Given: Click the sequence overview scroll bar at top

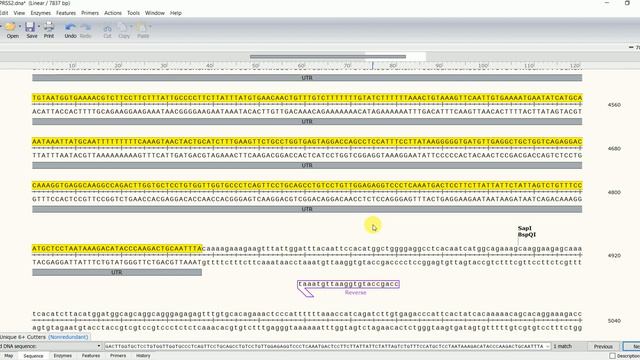Looking at the screenshot, I should (x=328, y=57).
